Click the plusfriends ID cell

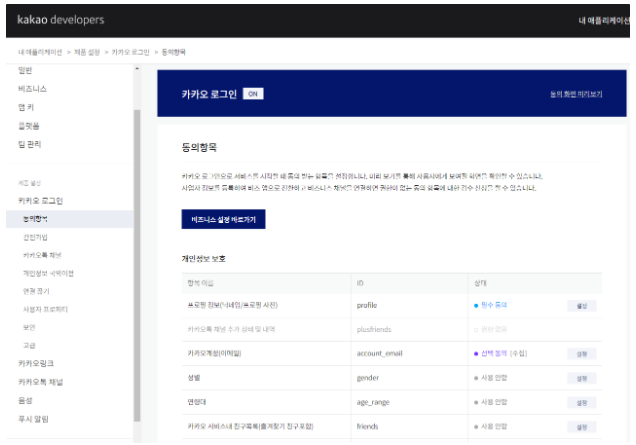coord(374,329)
